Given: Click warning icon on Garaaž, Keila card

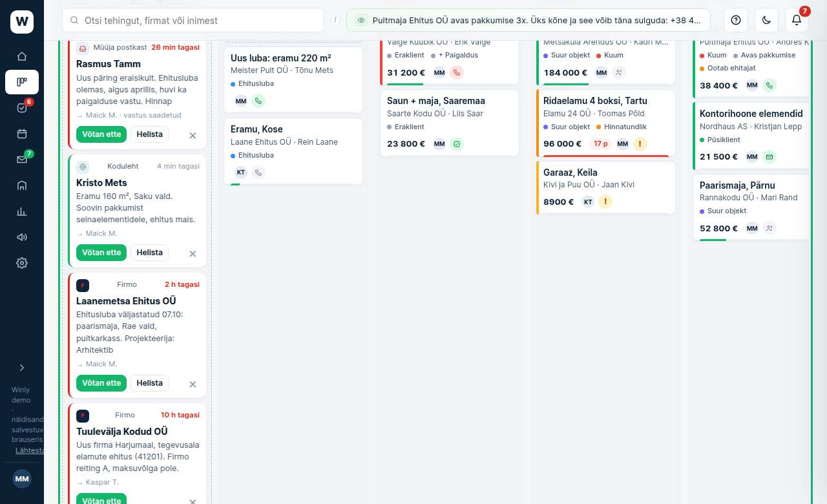Looking at the screenshot, I should (605, 202).
